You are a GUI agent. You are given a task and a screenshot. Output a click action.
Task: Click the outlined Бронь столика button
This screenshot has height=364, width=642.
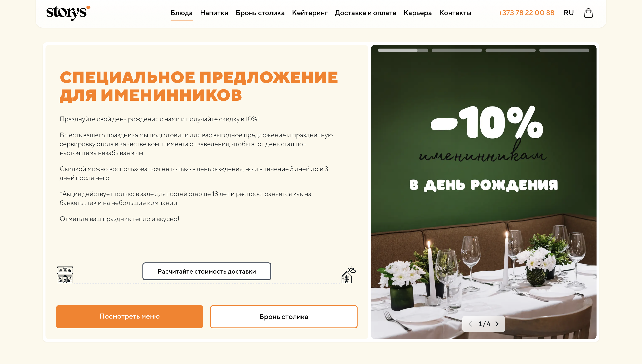pyautogui.click(x=284, y=317)
